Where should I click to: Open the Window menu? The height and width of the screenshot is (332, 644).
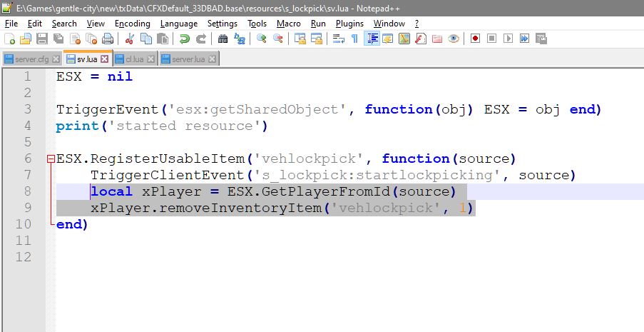389,24
